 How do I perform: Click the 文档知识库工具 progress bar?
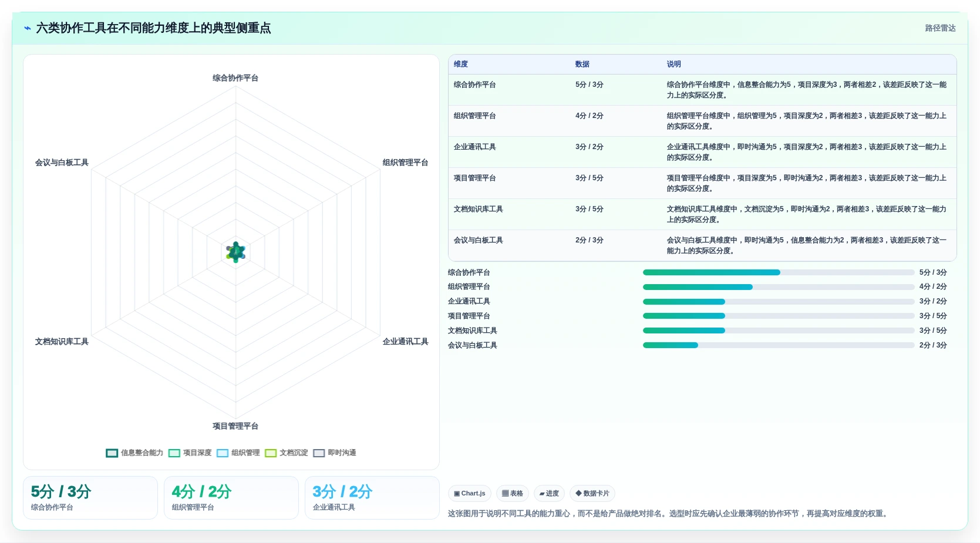coord(779,330)
